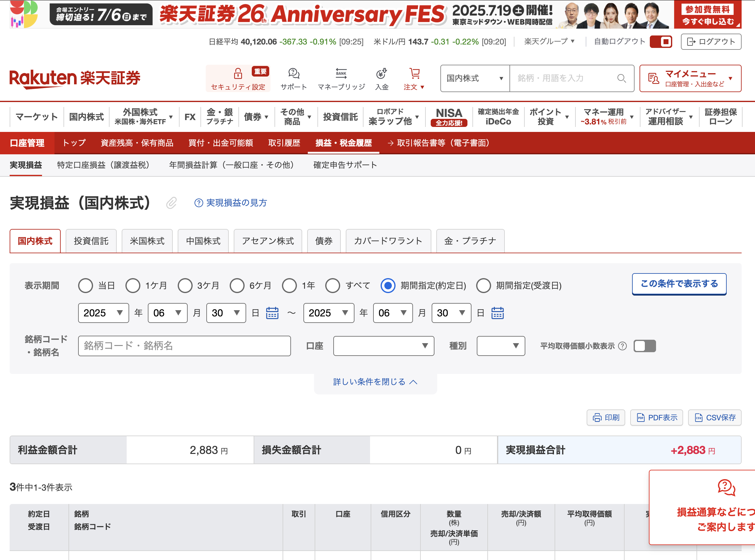
Task: Open NISA navigation item
Action: pos(449,117)
